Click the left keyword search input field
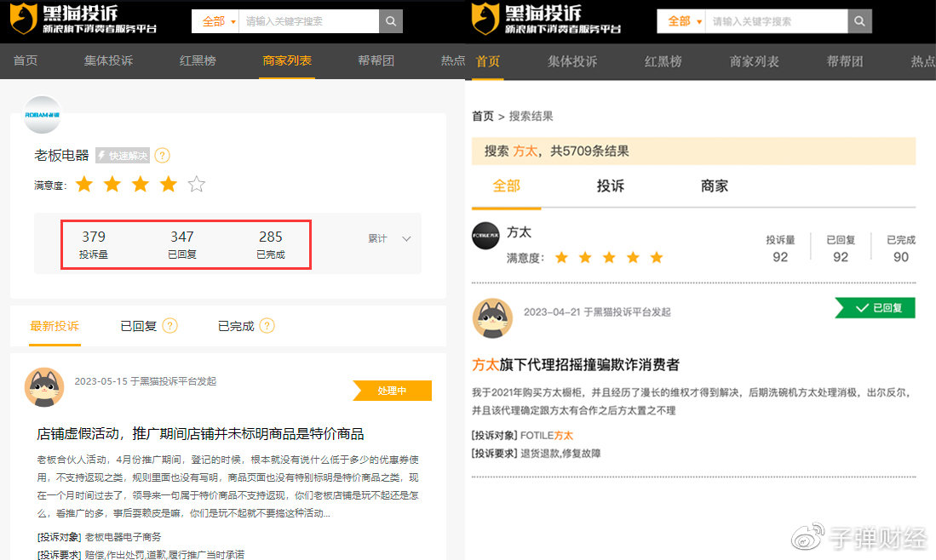The height and width of the screenshot is (560, 936). pos(307,21)
